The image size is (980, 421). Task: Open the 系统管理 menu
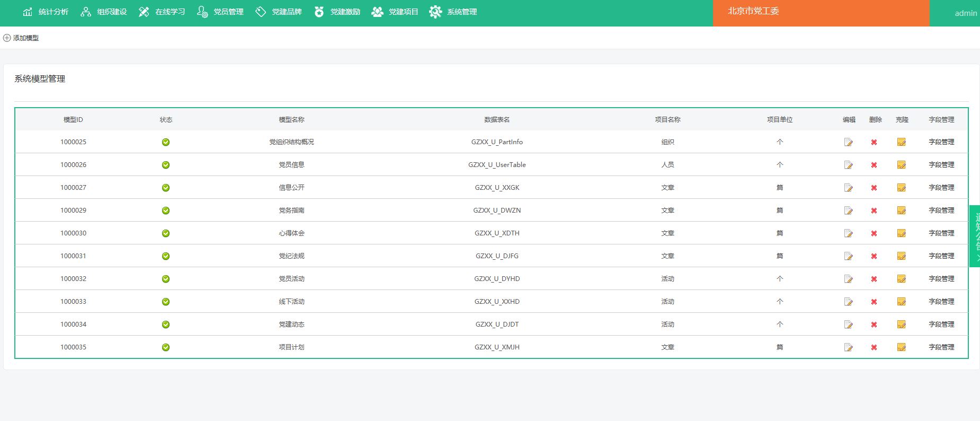pos(453,12)
